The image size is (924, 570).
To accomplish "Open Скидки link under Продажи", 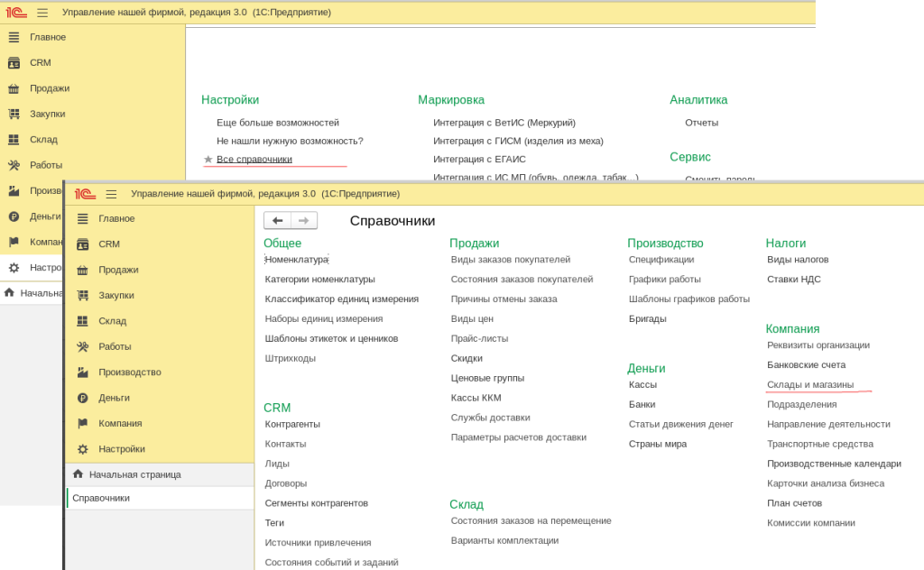I will [x=467, y=358].
